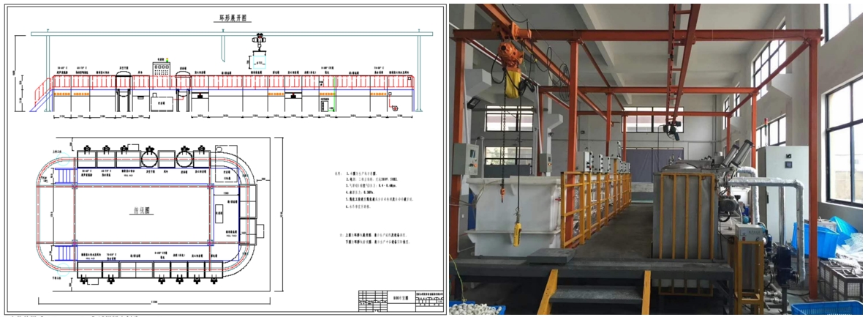
Task: Click the red staircase at elevation drawing's left
Action: 42,94
